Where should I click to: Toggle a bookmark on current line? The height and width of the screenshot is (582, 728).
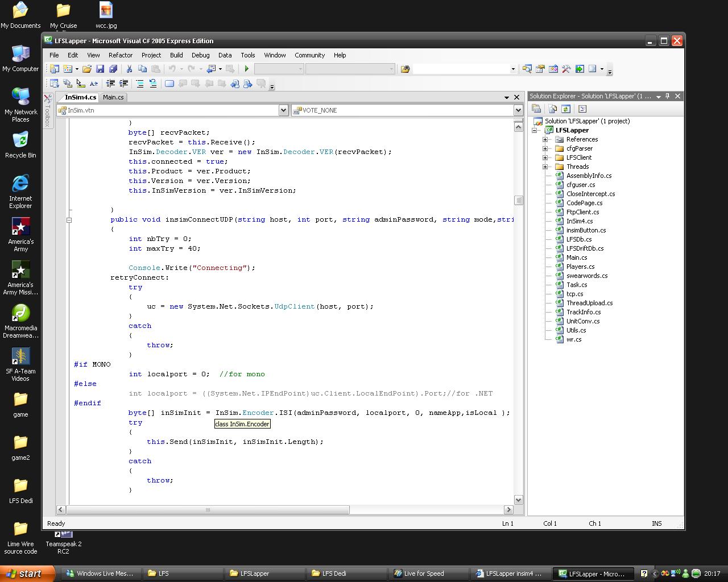(169, 84)
